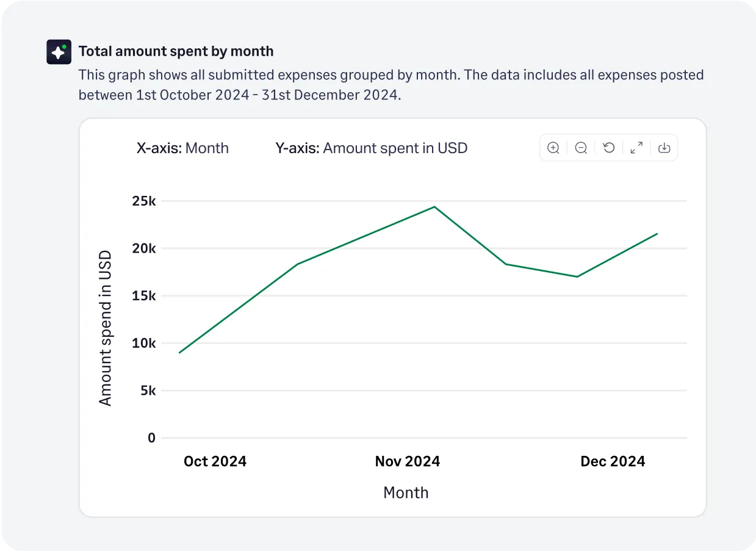Open zoom controls on the chart toolbar
The height and width of the screenshot is (551, 756).
[553, 148]
